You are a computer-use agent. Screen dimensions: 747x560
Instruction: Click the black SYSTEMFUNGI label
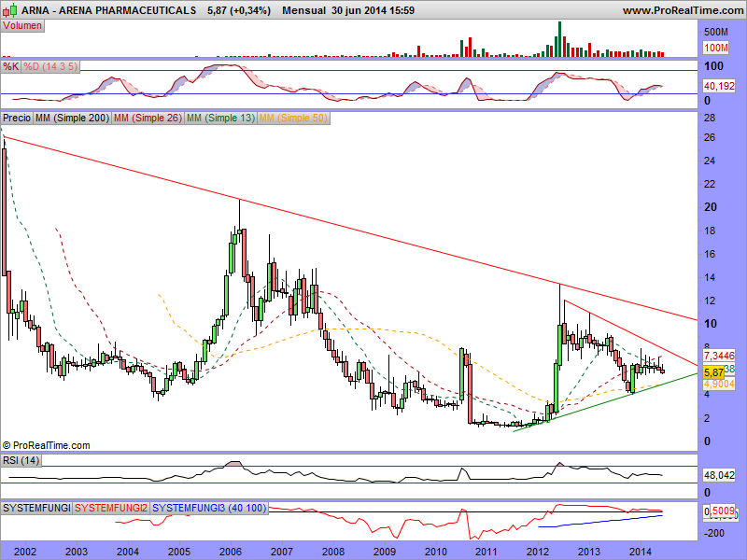tap(36, 508)
